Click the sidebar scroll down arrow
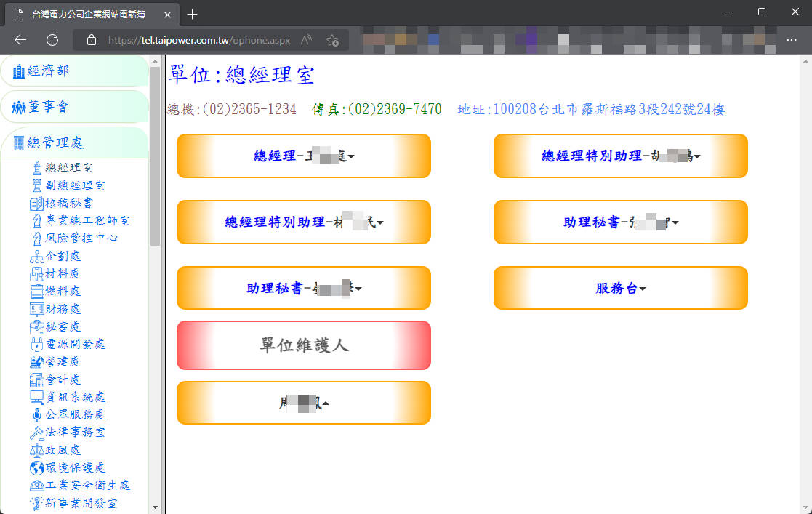 click(155, 507)
